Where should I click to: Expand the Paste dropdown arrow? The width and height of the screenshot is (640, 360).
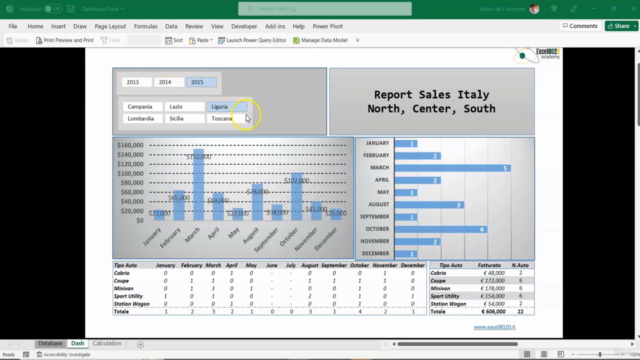[x=211, y=40]
